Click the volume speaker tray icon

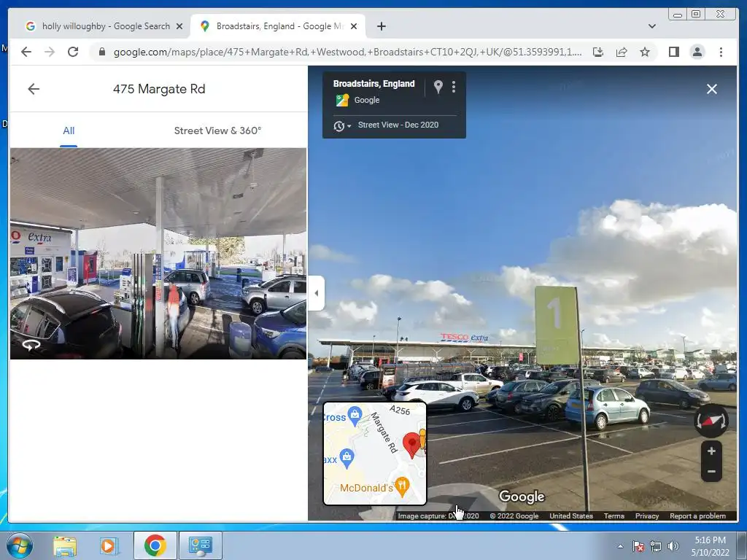coord(673,546)
